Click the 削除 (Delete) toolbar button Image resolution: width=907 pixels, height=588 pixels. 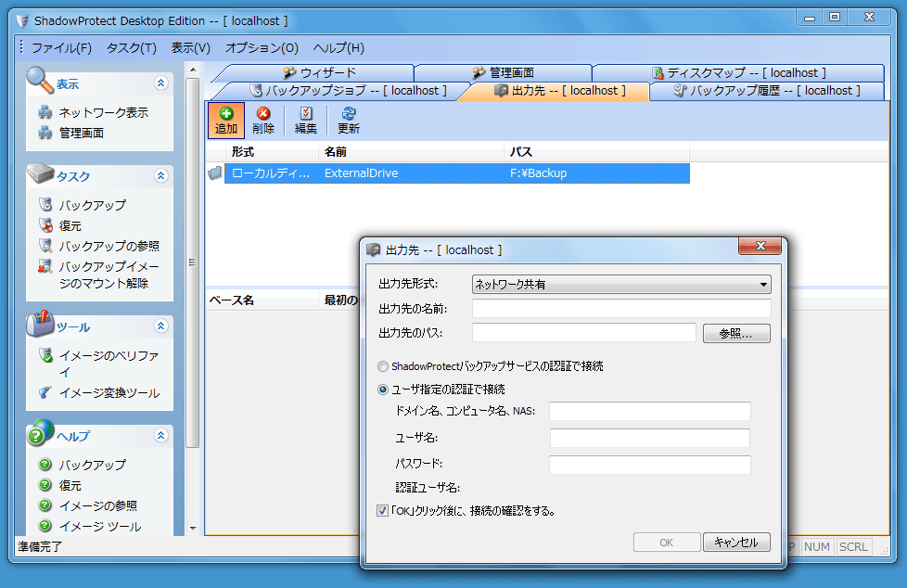[263, 121]
